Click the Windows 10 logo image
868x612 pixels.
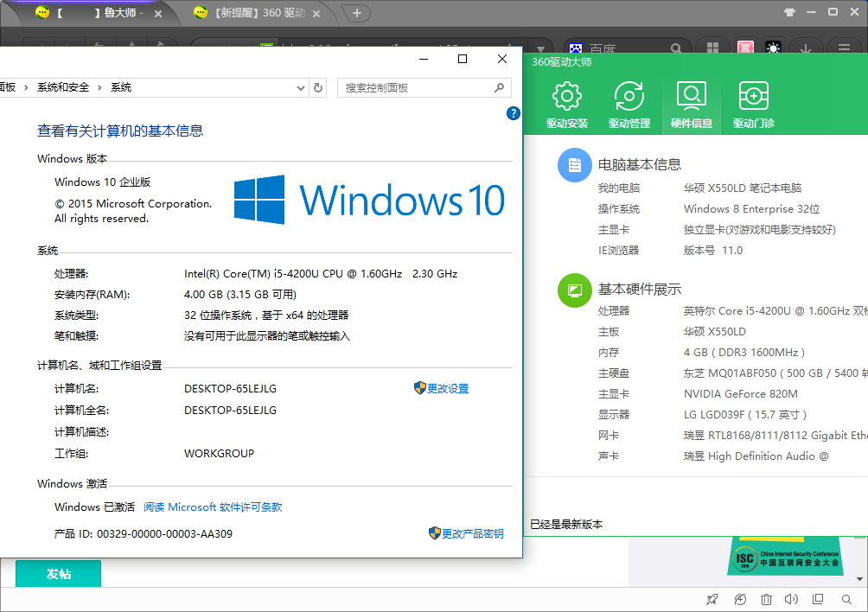point(369,200)
